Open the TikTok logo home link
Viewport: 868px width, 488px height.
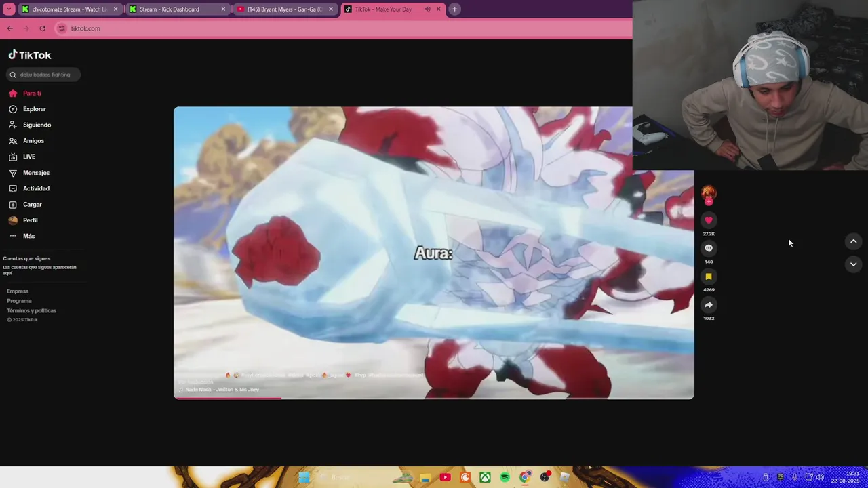(x=30, y=55)
